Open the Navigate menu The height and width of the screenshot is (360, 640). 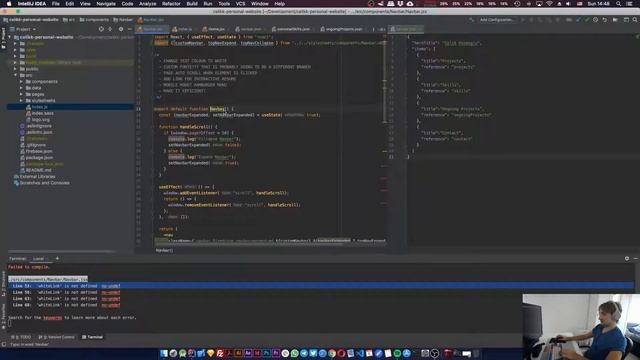coord(106,4)
